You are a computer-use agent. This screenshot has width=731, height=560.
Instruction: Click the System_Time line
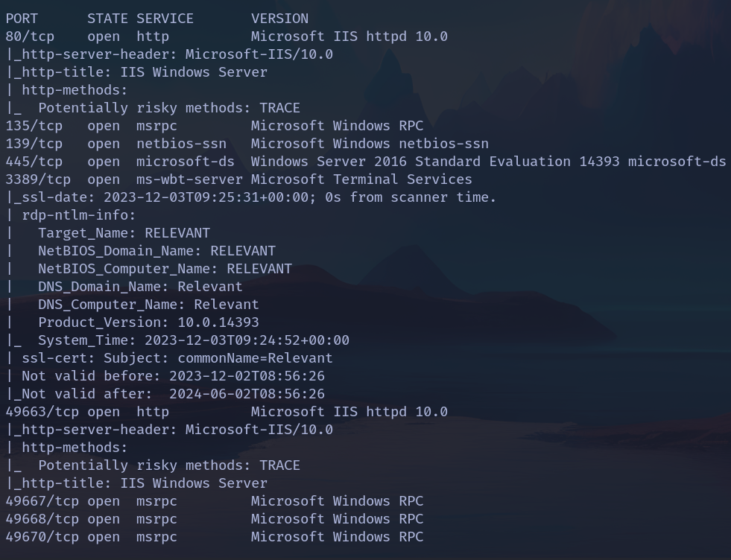[x=193, y=340]
